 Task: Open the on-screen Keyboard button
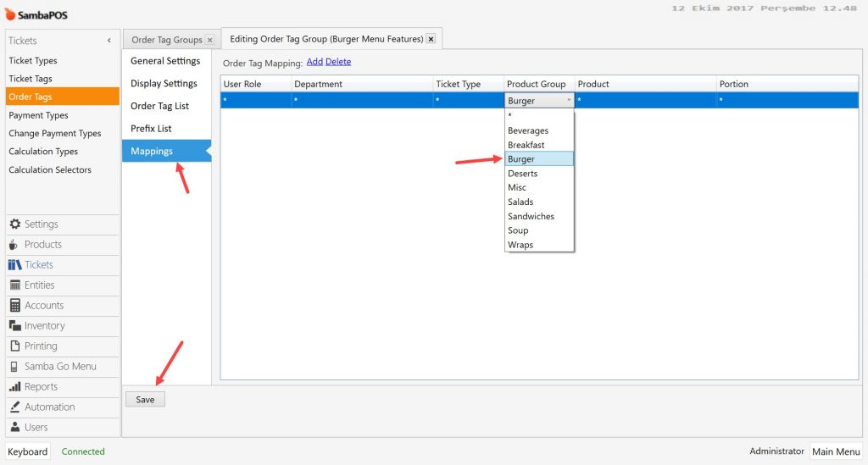(28, 451)
